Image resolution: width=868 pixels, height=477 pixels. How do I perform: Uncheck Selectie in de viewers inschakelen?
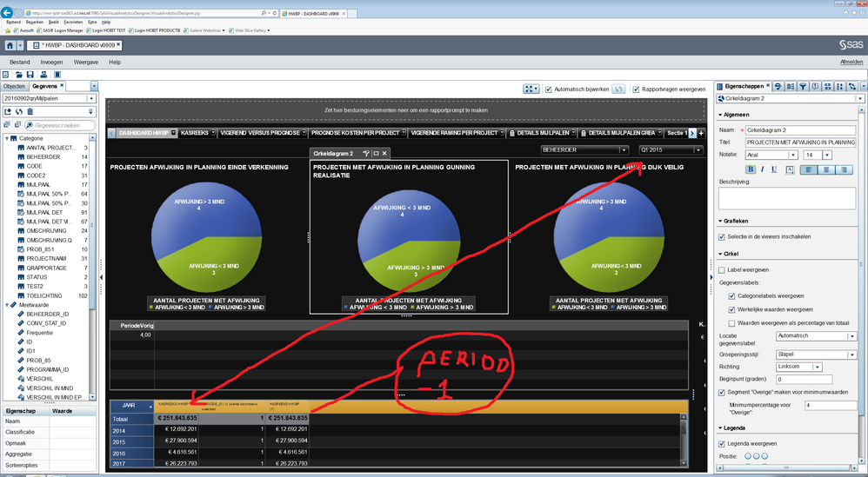tap(721, 237)
